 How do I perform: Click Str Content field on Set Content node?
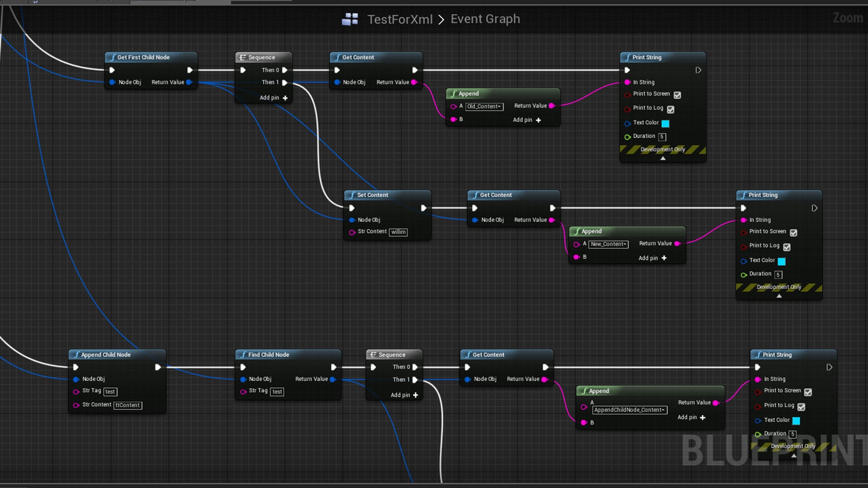pos(398,232)
